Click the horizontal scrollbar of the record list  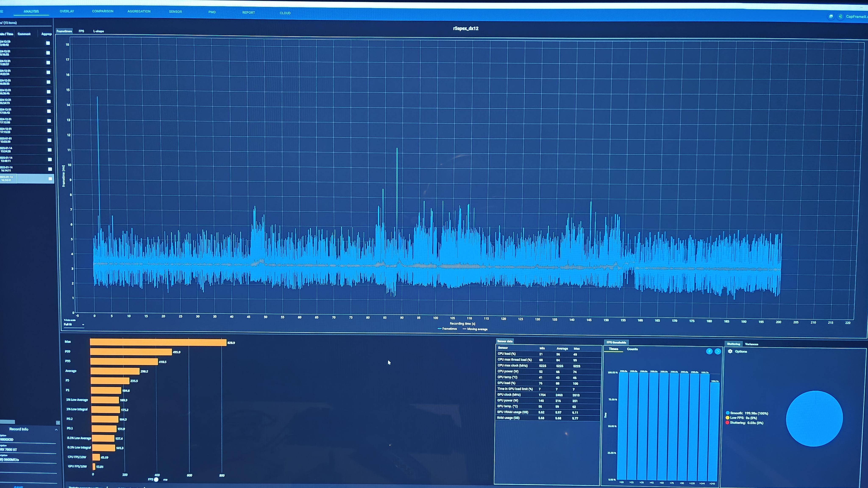pos(7,422)
